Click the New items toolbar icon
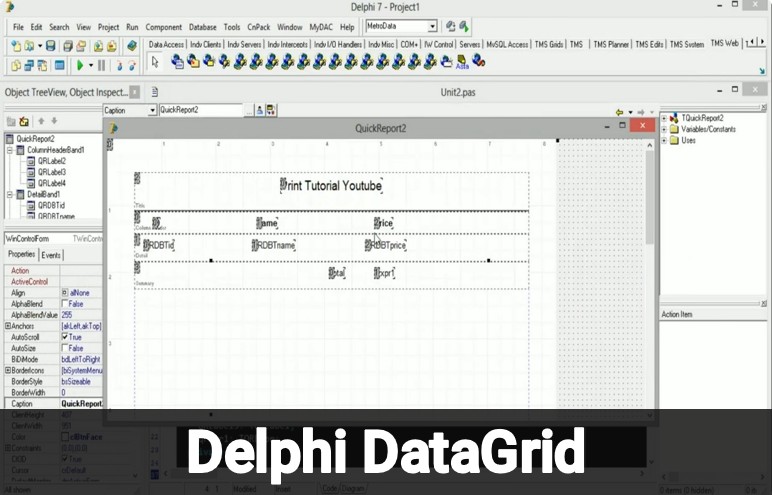The height and width of the screenshot is (495, 772). [x=16, y=46]
